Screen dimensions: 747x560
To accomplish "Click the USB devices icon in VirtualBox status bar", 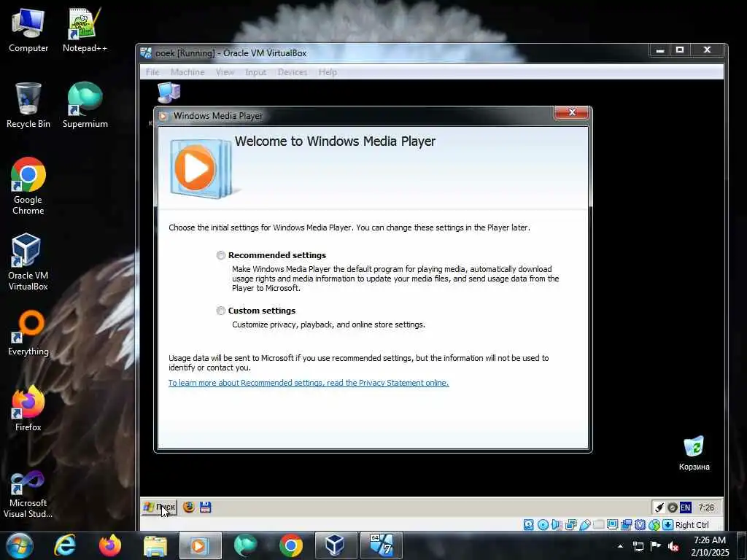I will pos(585,525).
